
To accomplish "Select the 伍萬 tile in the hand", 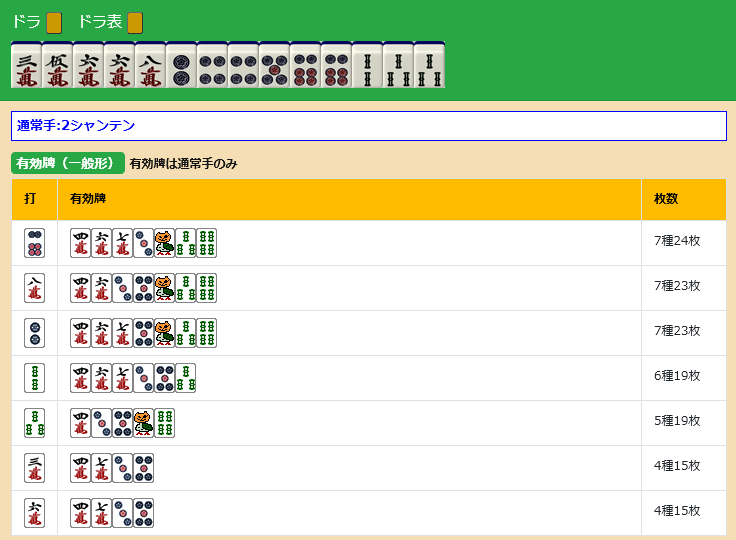I will coord(57,66).
